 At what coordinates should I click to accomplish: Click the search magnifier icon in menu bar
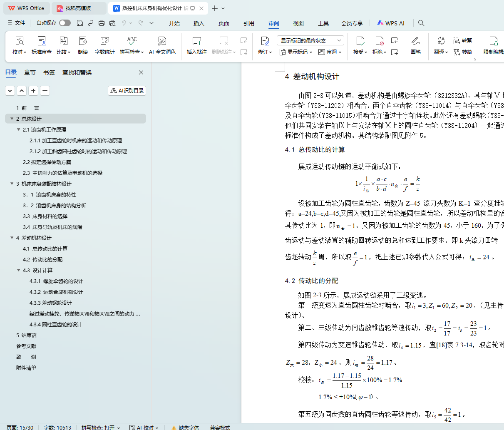tap(421, 23)
